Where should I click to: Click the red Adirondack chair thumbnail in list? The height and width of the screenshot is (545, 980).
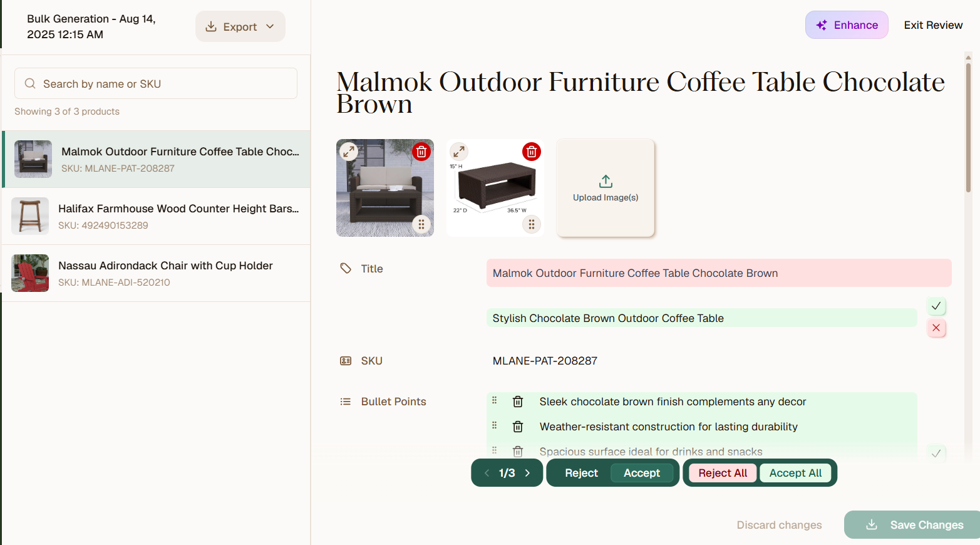coord(30,273)
